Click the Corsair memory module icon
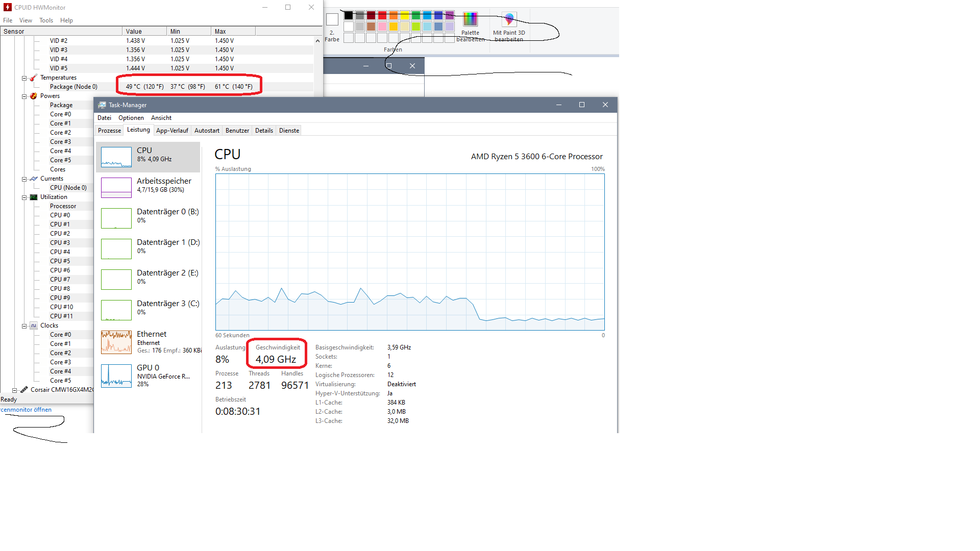This screenshot has height=551, width=980. (x=24, y=389)
